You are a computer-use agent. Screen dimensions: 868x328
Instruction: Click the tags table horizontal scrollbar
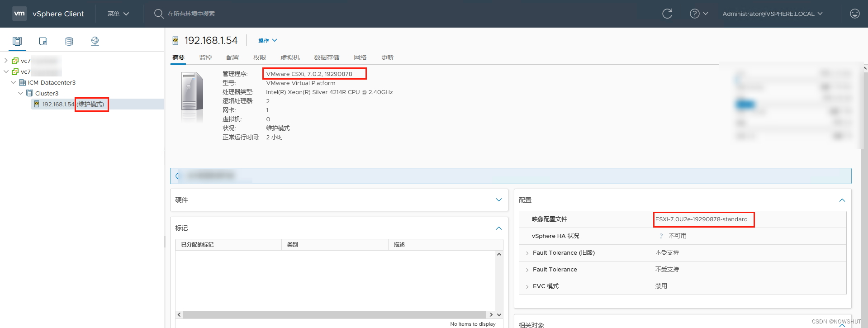pyautogui.click(x=334, y=314)
